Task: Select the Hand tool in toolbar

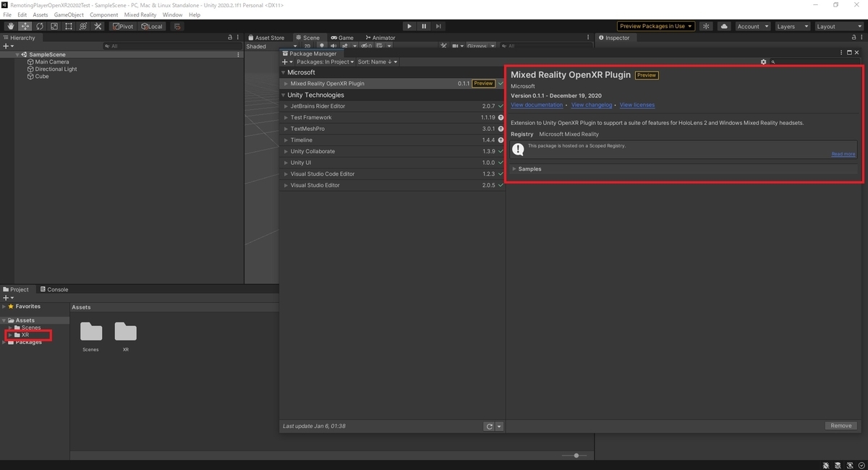Action: (x=11, y=26)
